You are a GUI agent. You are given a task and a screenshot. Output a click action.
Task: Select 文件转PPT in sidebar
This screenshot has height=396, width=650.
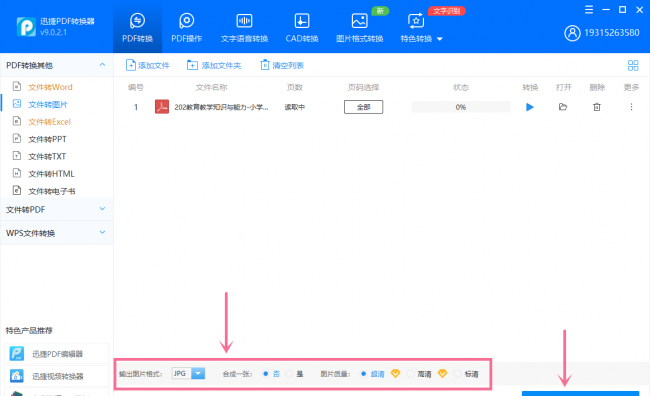[47, 139]
